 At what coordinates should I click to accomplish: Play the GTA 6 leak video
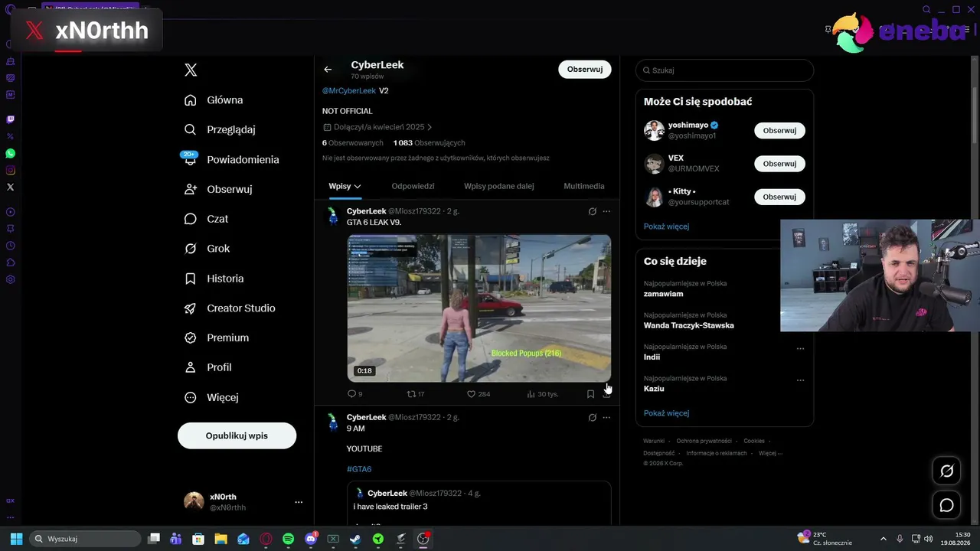point(479,308)
